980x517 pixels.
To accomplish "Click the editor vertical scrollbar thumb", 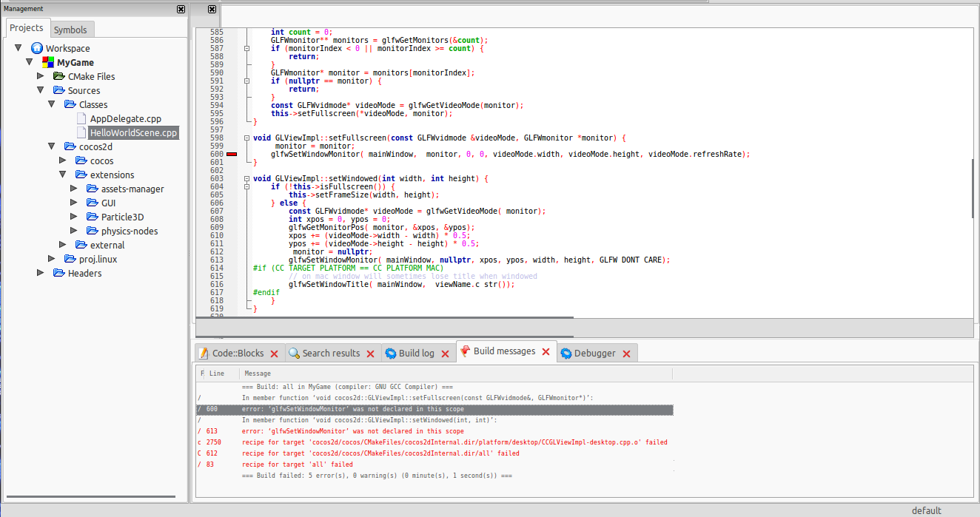I will pyautogui.click(x=974, y=188).
